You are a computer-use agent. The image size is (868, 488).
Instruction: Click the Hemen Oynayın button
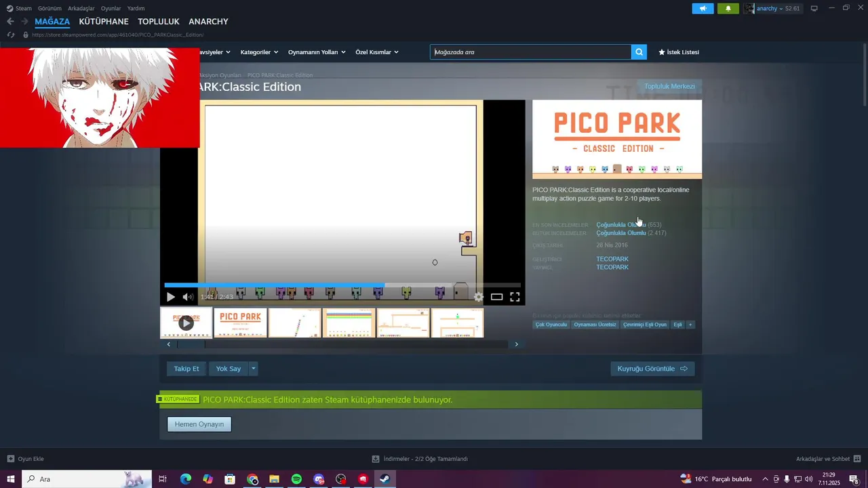tap(199, 424)
